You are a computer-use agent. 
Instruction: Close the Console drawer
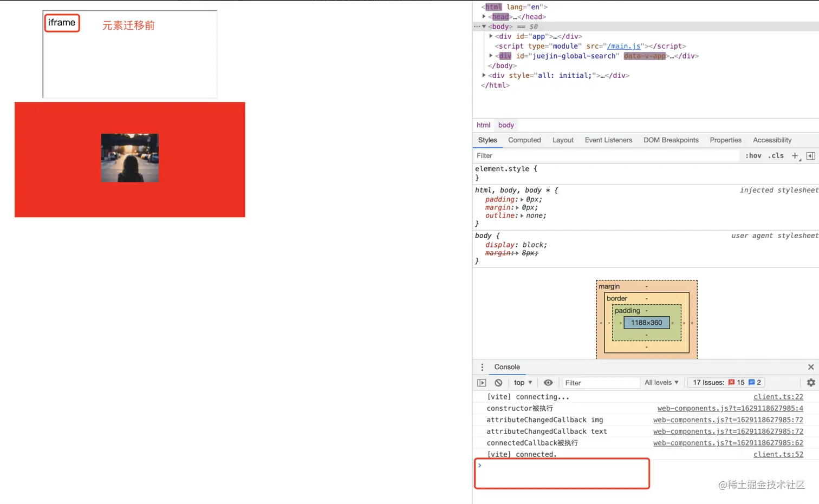[x=811, y=367]
